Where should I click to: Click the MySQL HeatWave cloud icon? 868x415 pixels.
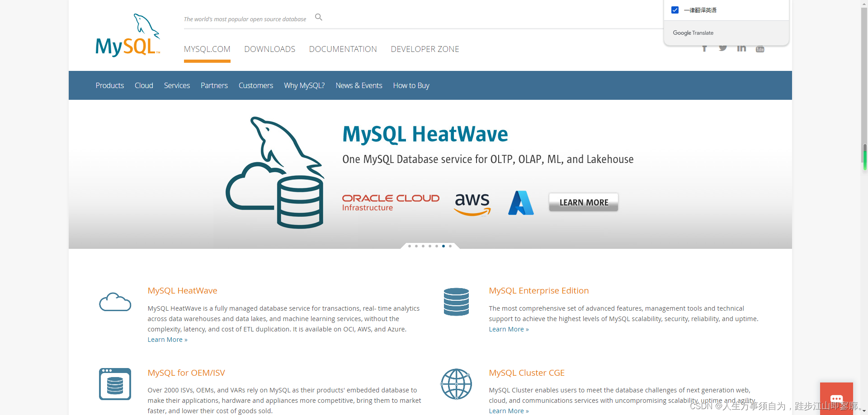(115, 302)
